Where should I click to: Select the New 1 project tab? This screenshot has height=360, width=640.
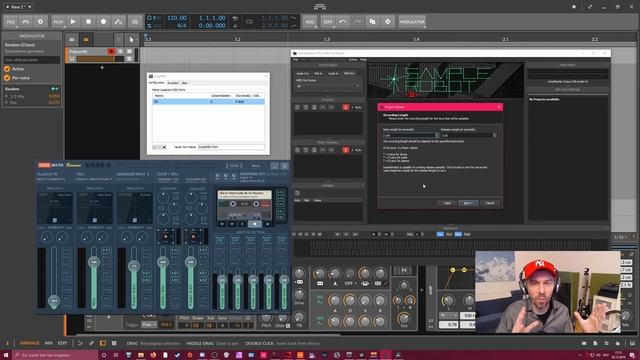[x=18, y=7]
